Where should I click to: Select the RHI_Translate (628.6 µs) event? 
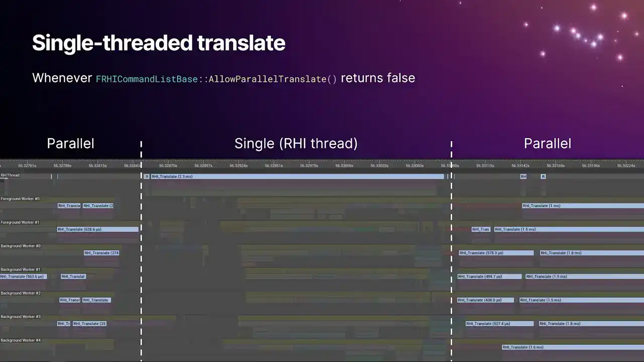click(x=98, y=229)
